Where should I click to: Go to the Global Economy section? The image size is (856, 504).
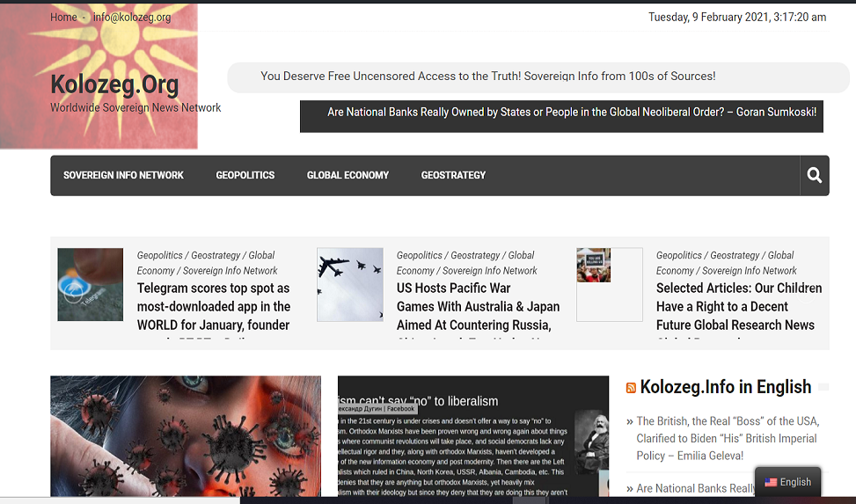[x=348, y=176]
